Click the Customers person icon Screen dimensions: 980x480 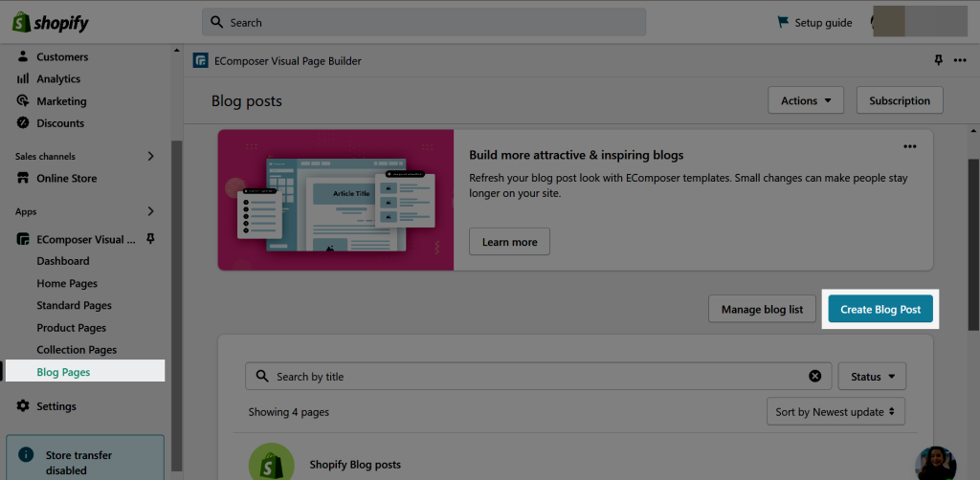tap(23, 56)
